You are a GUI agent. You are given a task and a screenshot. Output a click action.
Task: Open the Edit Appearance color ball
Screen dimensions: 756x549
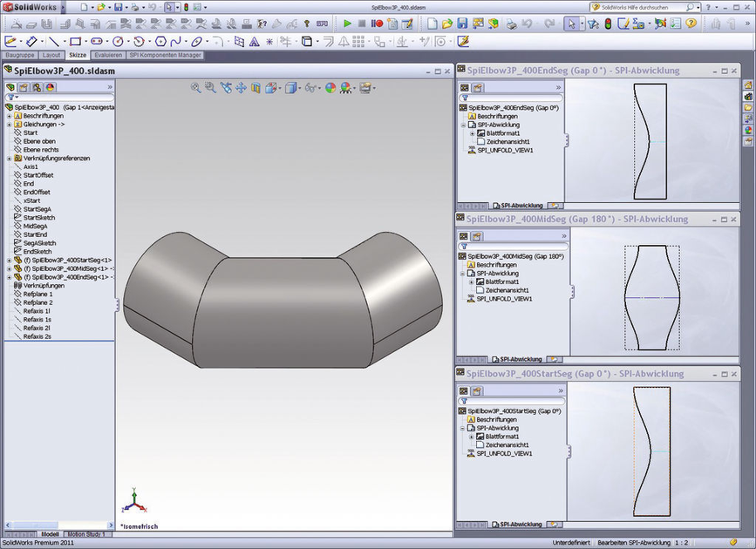tap(330, 88)
